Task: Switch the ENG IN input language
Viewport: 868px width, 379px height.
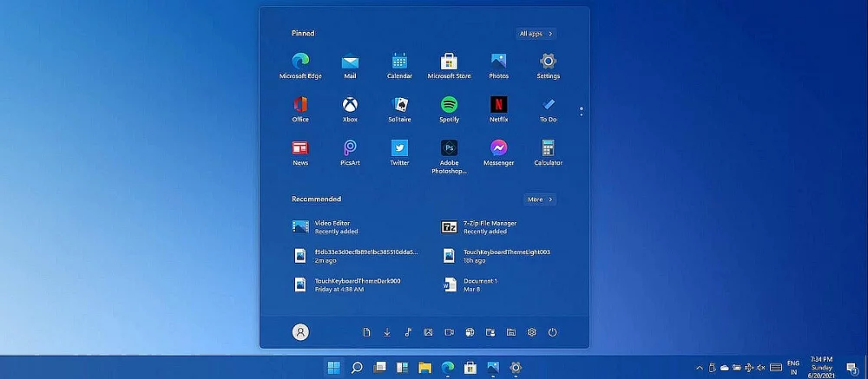Action: (x=793, y=368)
